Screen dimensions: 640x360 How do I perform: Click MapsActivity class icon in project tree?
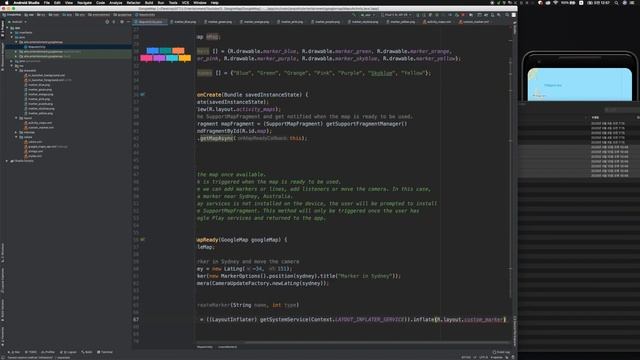click(x=26, y=47)
